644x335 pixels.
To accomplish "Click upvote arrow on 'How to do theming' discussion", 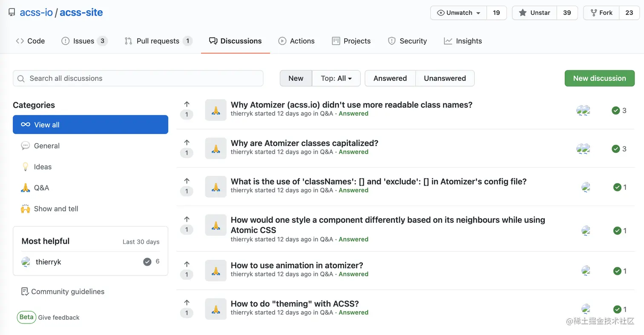I will point(187,303).
